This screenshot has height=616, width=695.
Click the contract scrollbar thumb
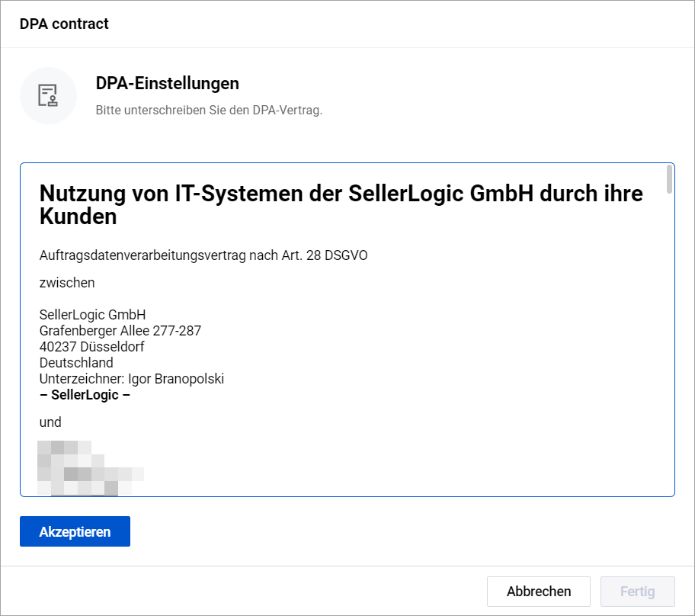(x=669, y=178)
